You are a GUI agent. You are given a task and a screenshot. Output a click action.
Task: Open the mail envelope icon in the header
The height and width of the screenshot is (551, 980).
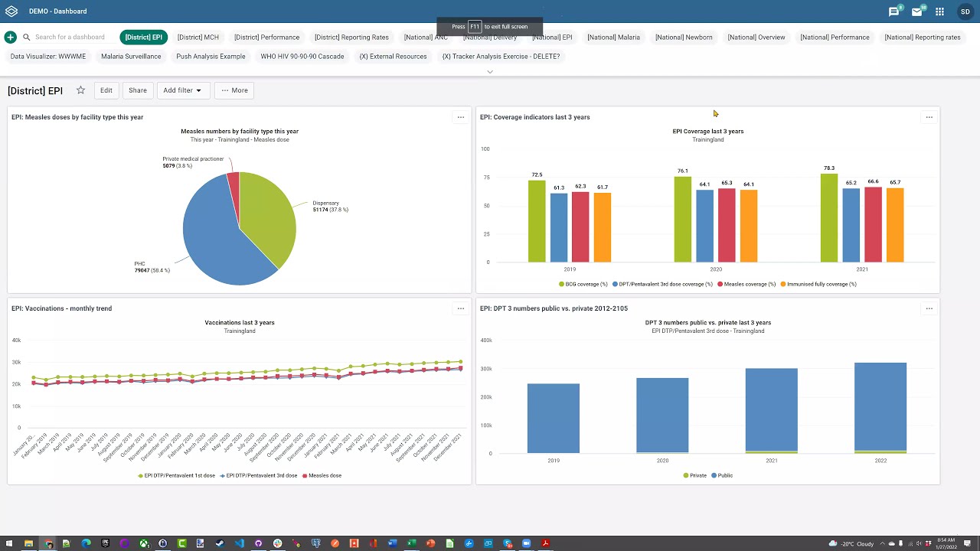click(916, 11)
